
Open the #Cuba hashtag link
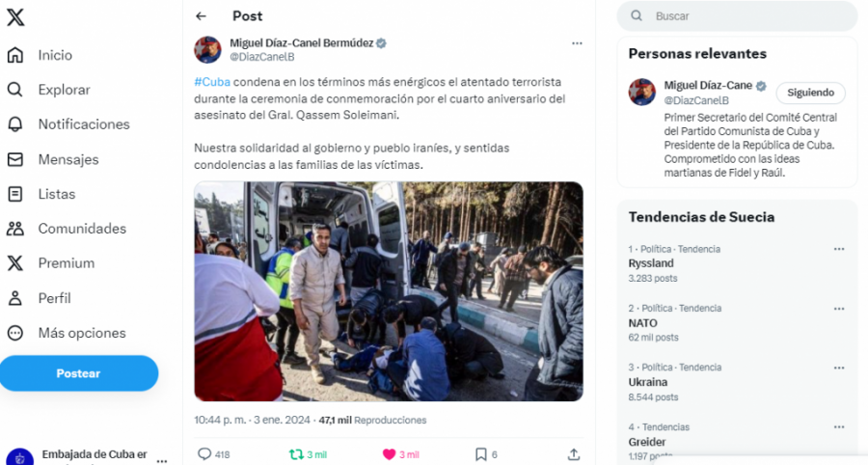tap(212, 82)
